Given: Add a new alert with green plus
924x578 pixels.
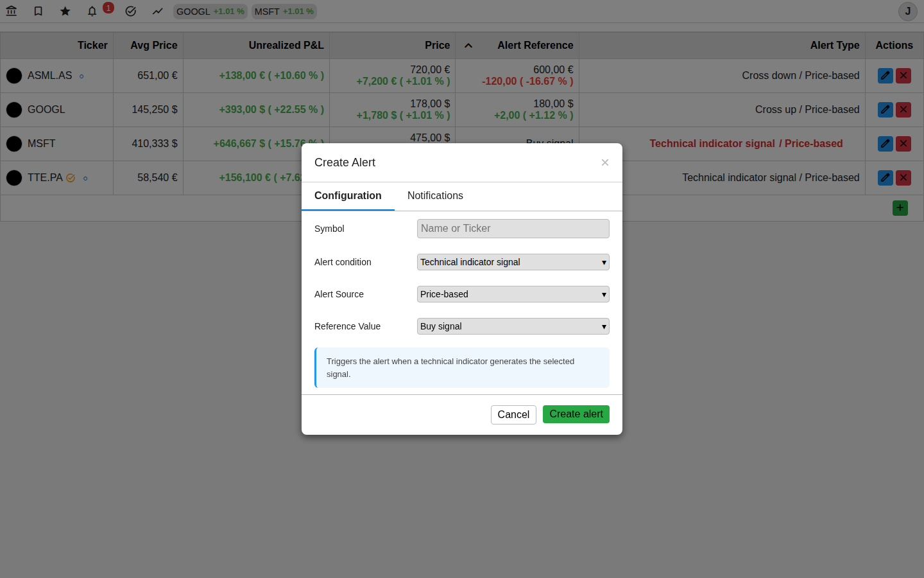Looking at the screenshot, I should click(900, 208).
